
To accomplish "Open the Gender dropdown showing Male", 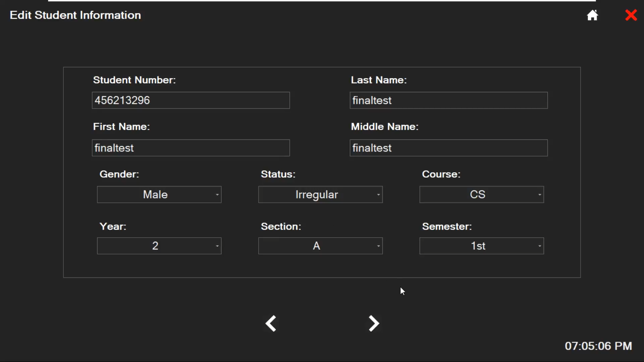I will click(159, 194).
